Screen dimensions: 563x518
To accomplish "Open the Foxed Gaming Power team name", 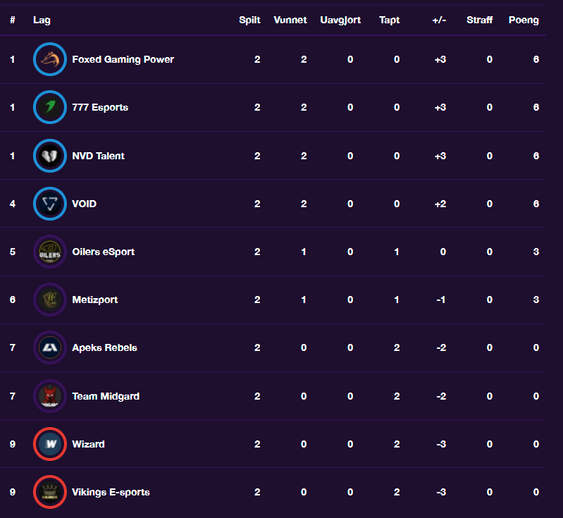I will pos(123,60).
